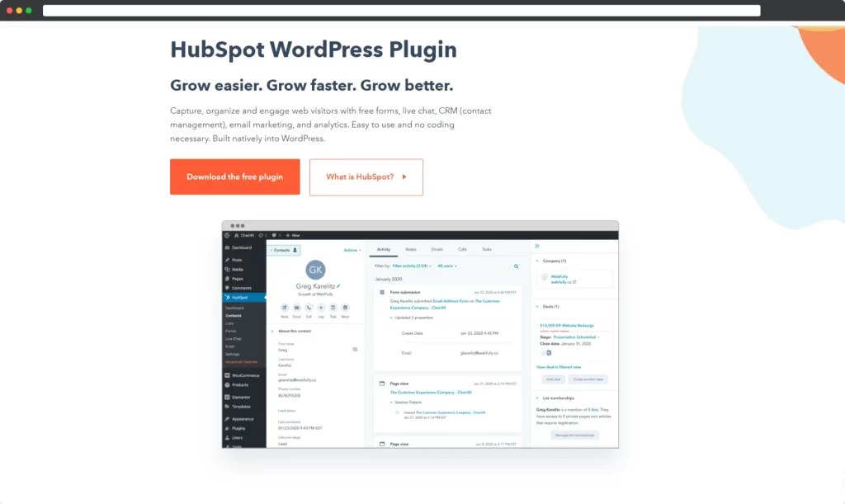The width and height of the screenshot is (845, 504).
Task: Open the WebFully company link
Action: tap(559, 277)
